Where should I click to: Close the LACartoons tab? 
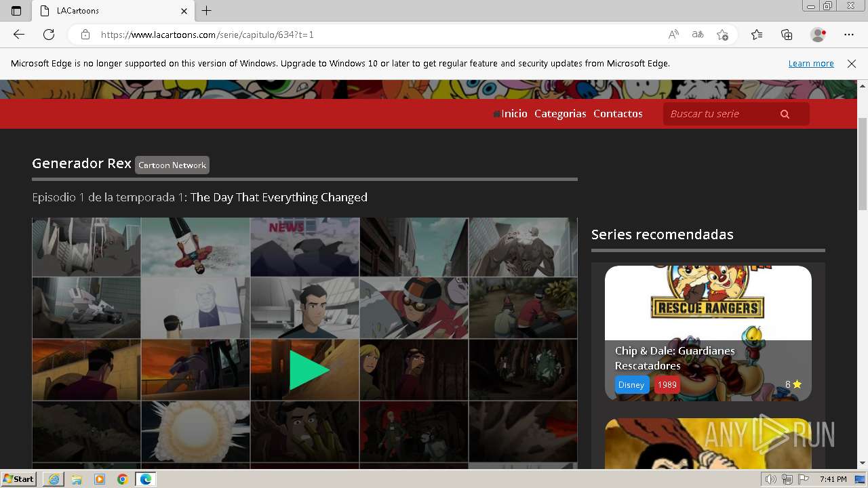pos(184,11)
